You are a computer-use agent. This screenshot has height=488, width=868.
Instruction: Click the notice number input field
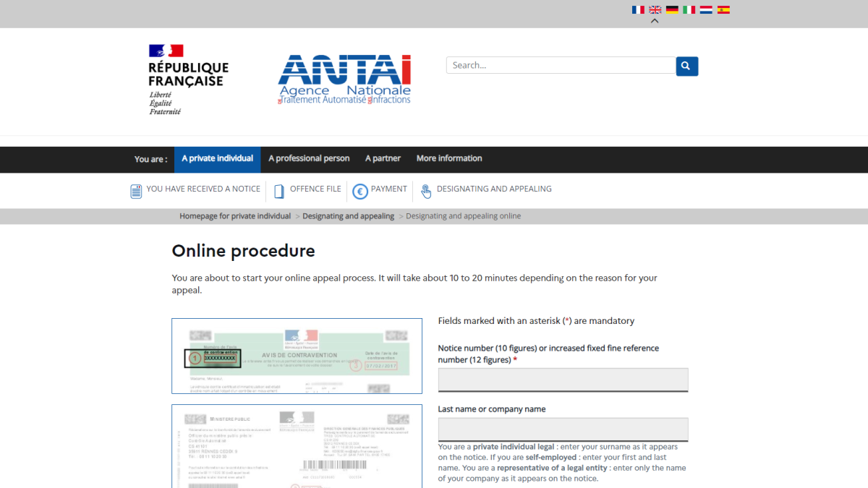coord(563,380)
